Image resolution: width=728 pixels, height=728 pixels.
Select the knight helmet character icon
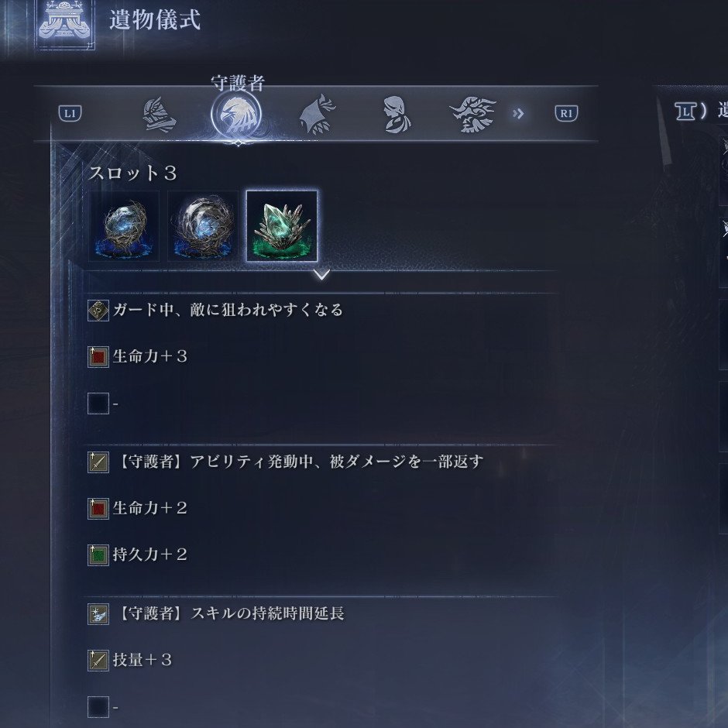coord(159,114)
